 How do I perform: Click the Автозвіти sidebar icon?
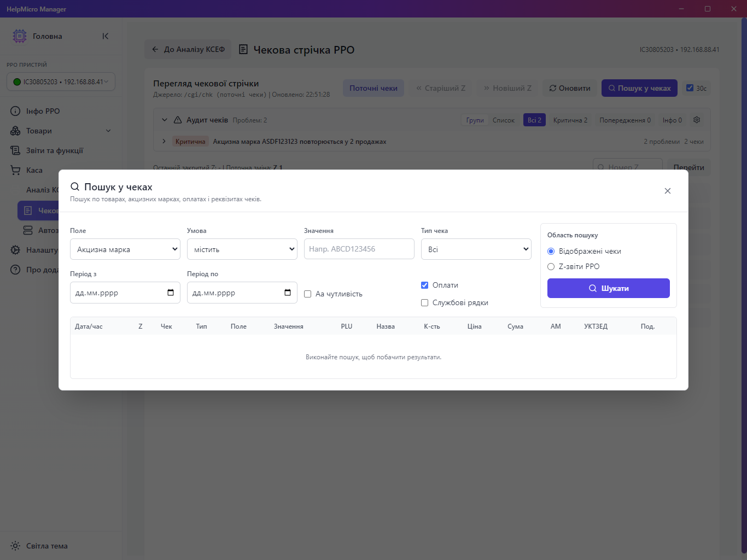pos(28,230)
